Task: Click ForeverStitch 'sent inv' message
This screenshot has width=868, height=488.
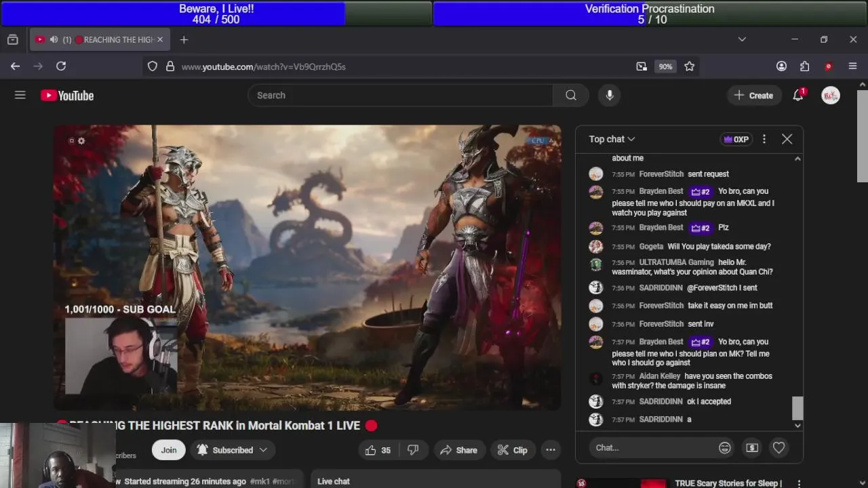Action: tap(701, 324)
